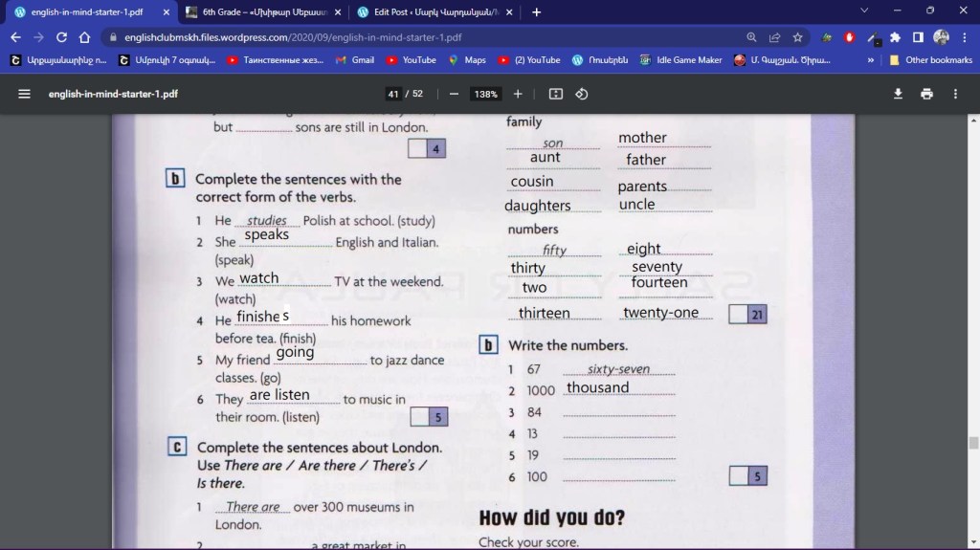Print the PDF document

click(926, 94)
